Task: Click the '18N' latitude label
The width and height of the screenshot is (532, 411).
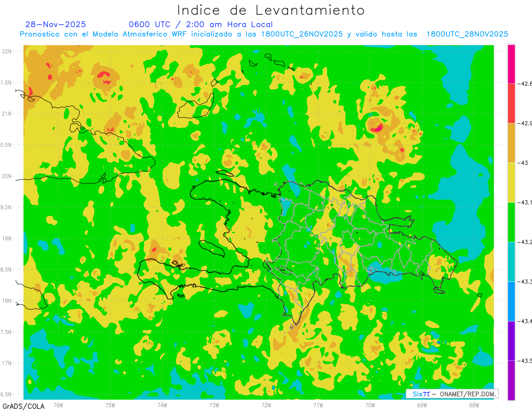Action: coord(6,301)
